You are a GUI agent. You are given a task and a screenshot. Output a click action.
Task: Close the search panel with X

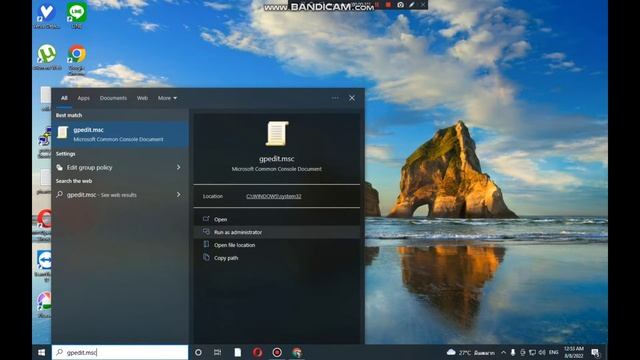(x=352, y=98)
